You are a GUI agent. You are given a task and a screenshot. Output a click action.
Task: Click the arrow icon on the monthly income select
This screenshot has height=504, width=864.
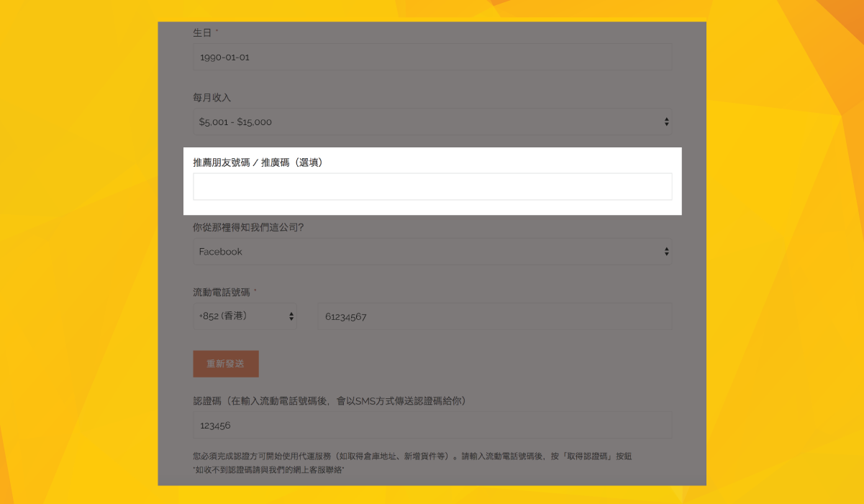(x=666, y=122)
